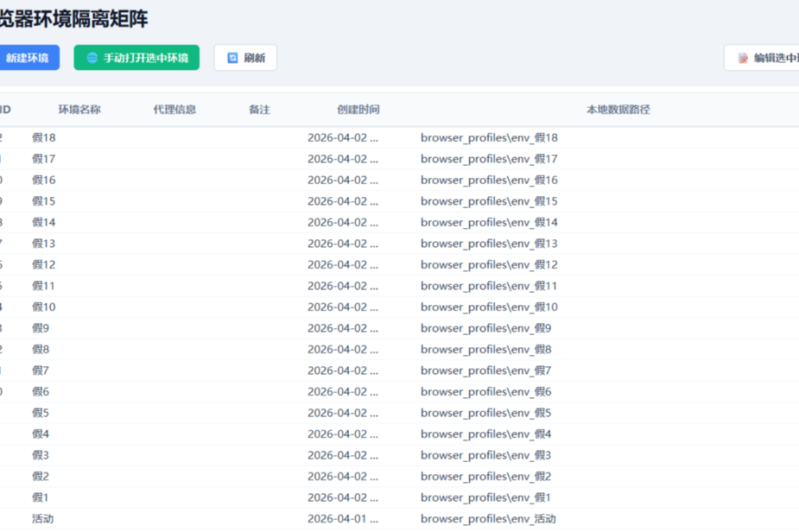Select the environment named 假12
The image size is (799, 532).
[x=44, y=264]
